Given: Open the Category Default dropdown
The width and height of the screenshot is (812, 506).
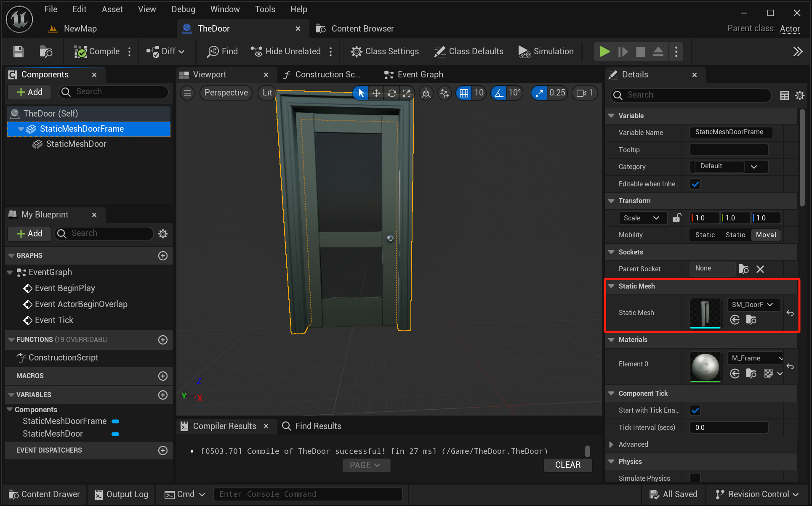Looking at the screenshot, I should tap(729, 167).
